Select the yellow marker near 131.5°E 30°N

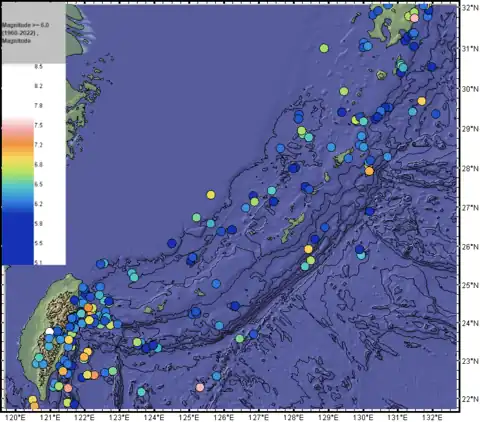[422, 101]
